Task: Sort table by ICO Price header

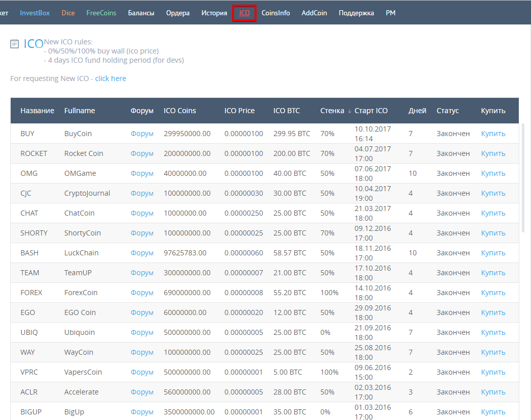Action: click(x=239, y=111)
